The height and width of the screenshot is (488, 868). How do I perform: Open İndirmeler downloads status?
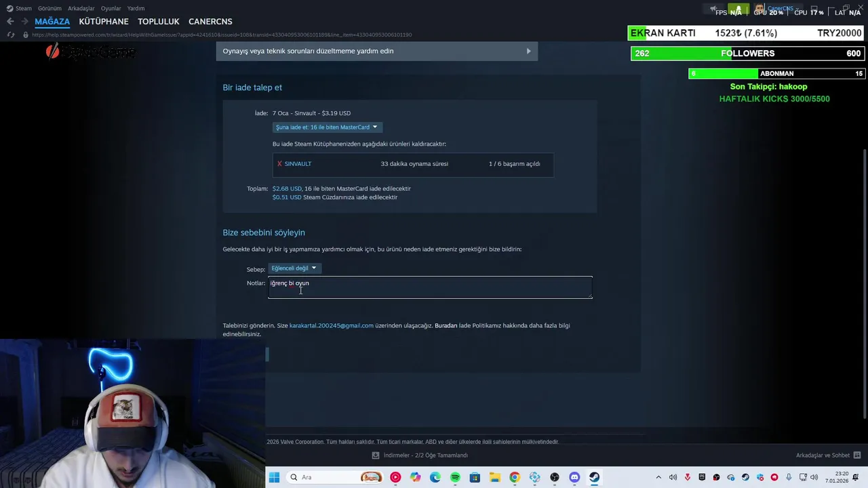coord(420,455)
